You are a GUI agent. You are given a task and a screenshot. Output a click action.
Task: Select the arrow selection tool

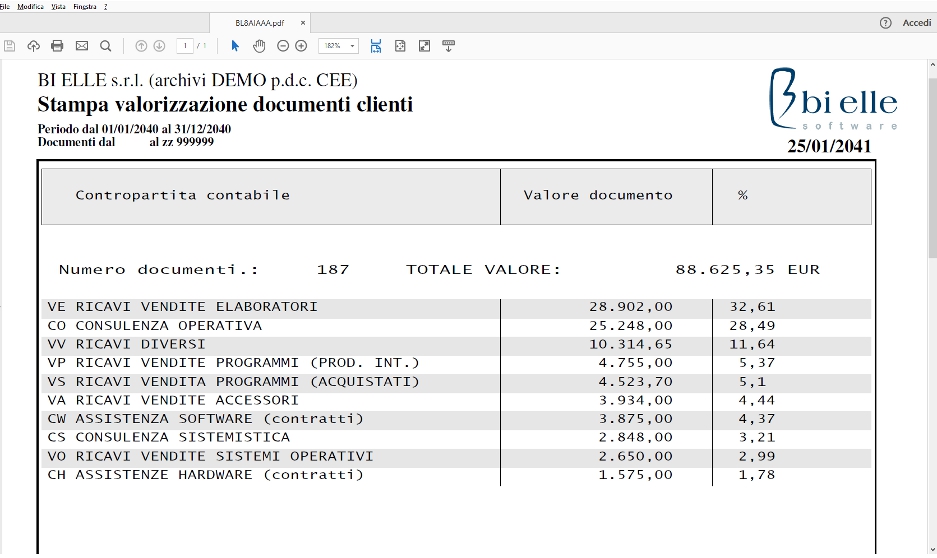[235, 46]
